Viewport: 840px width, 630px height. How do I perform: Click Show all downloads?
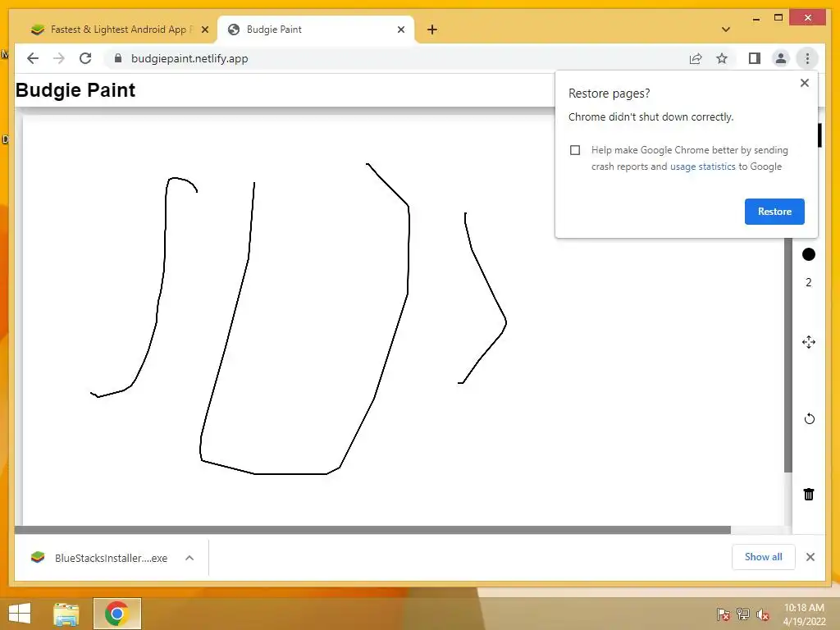click(x=763, y=557)
